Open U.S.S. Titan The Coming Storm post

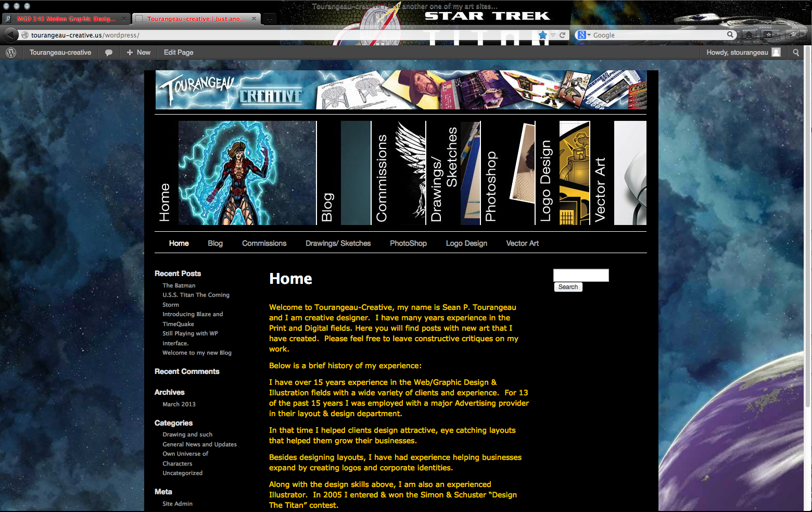point(196,299)
